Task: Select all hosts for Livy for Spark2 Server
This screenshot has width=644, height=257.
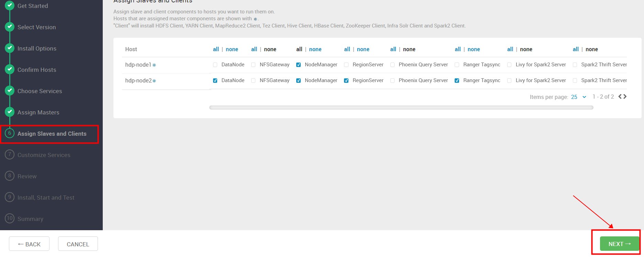Action: [510, 49]
